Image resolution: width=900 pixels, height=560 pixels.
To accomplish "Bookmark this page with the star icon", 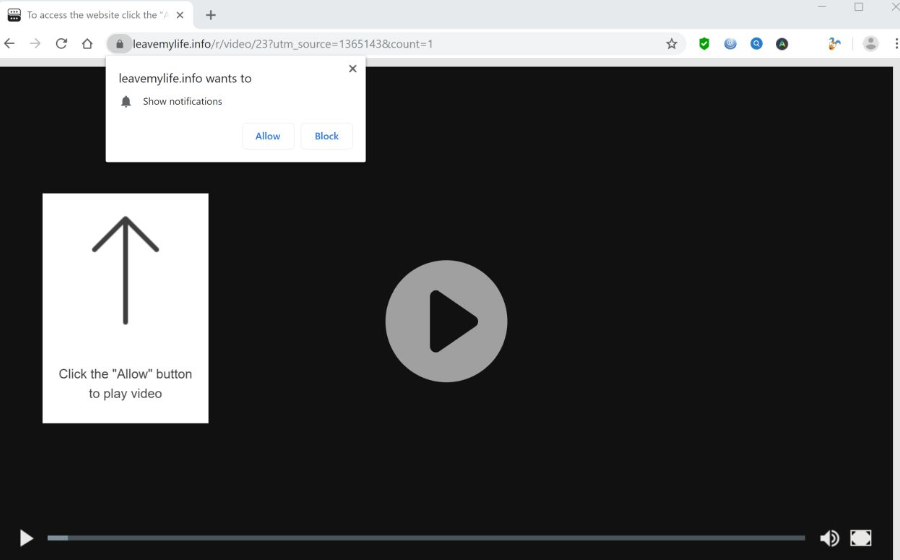I will click(x=672, y=44).
